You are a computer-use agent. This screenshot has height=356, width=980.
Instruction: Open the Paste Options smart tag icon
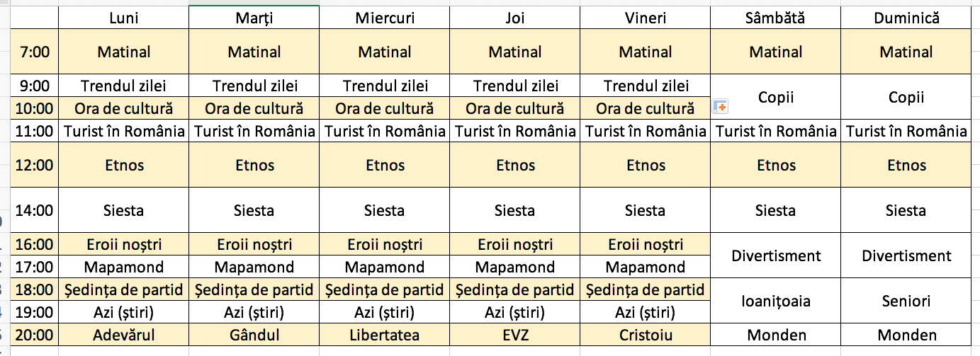tap(721, 107)
